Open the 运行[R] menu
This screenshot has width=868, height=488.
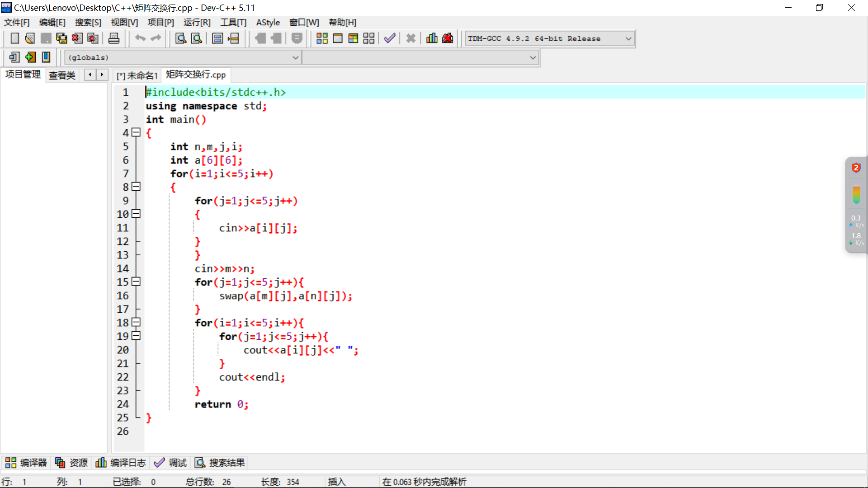tap(197, 23)
